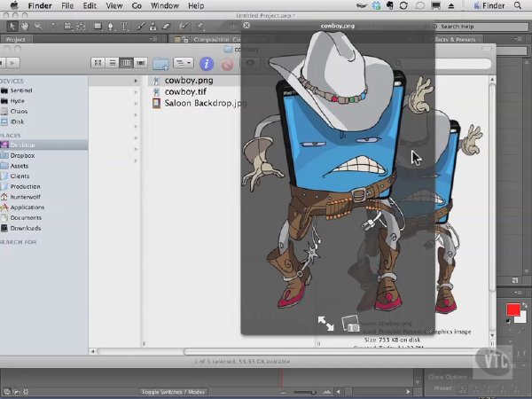Open Project panel options menu
The image size is (532, 399).
(x=153, y=39)
